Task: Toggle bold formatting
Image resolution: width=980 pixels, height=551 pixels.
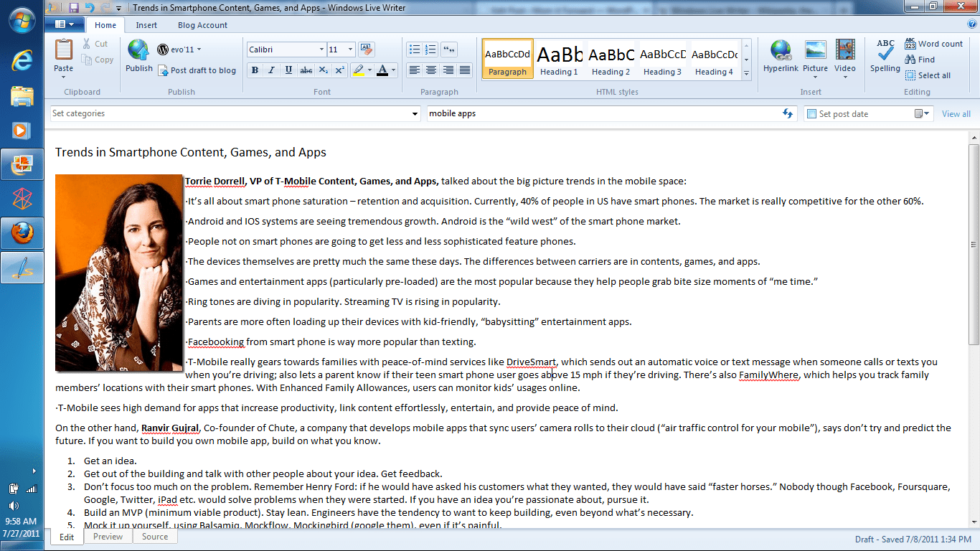Action: coord(255,71)
